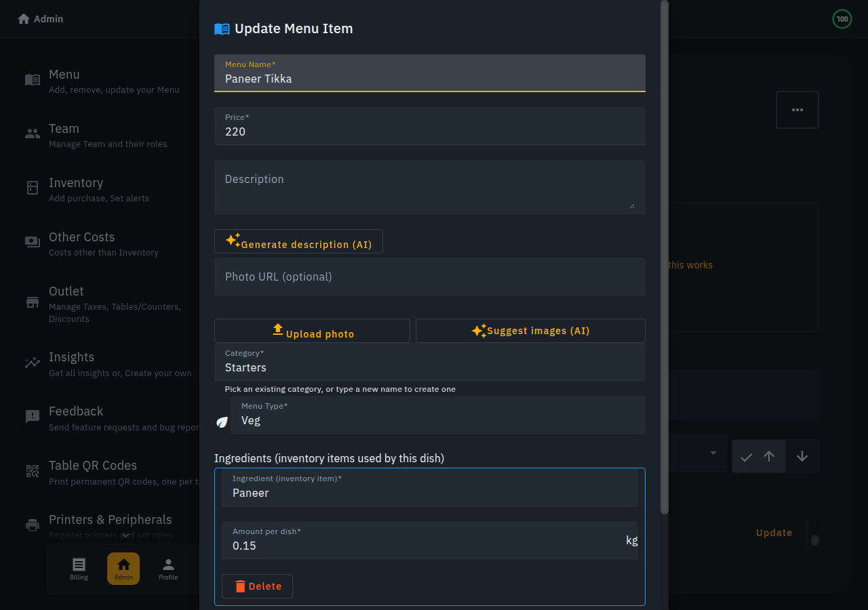Click the Other Costs money icon
Image resolution: width=868 pixels, height=610 pixels.
(x=33, y=242)
